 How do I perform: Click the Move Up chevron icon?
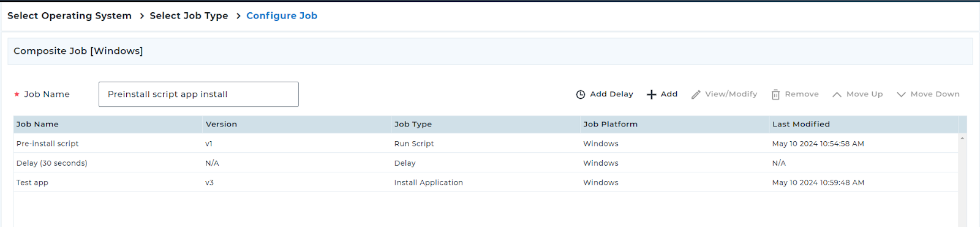837,94
